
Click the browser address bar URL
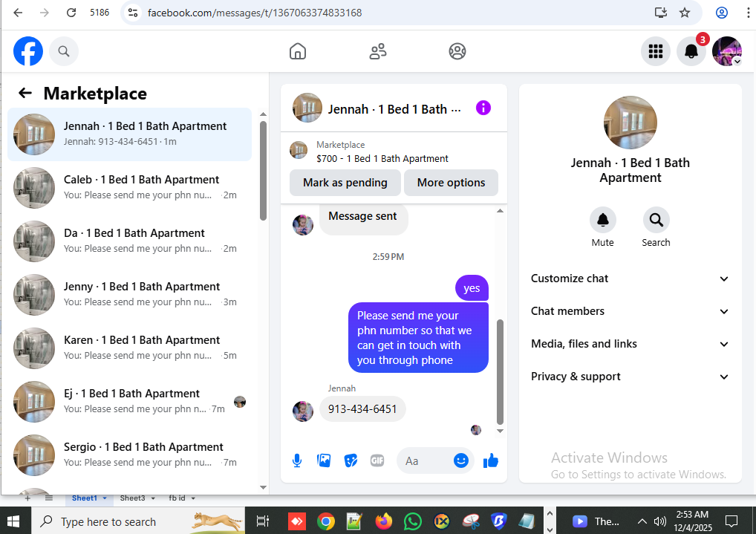(255, 13)
